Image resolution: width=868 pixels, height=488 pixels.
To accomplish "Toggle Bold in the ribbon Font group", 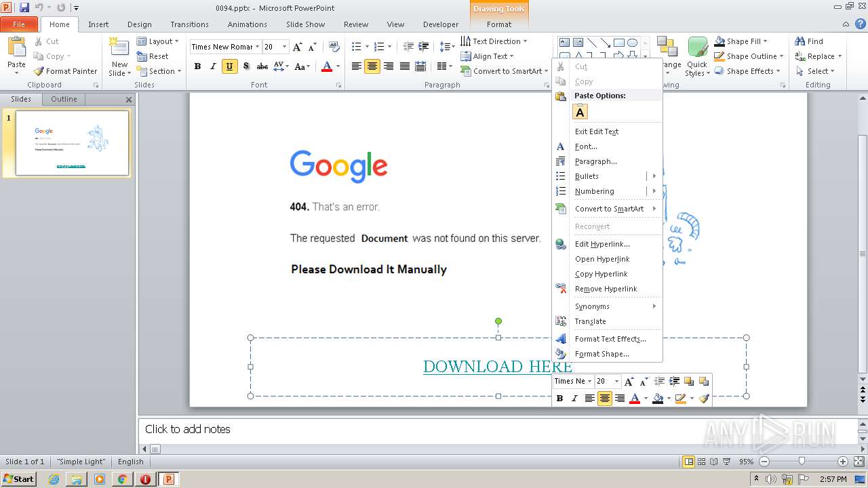I will (x=197, y=66).
